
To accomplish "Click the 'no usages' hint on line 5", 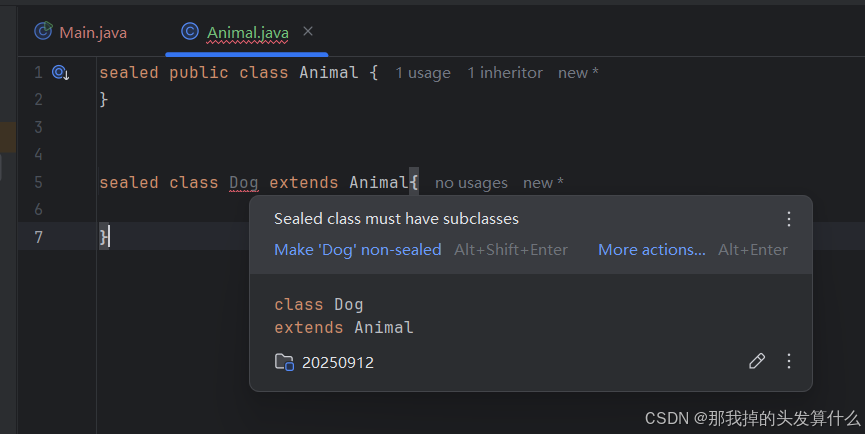I will pos(471,183).
